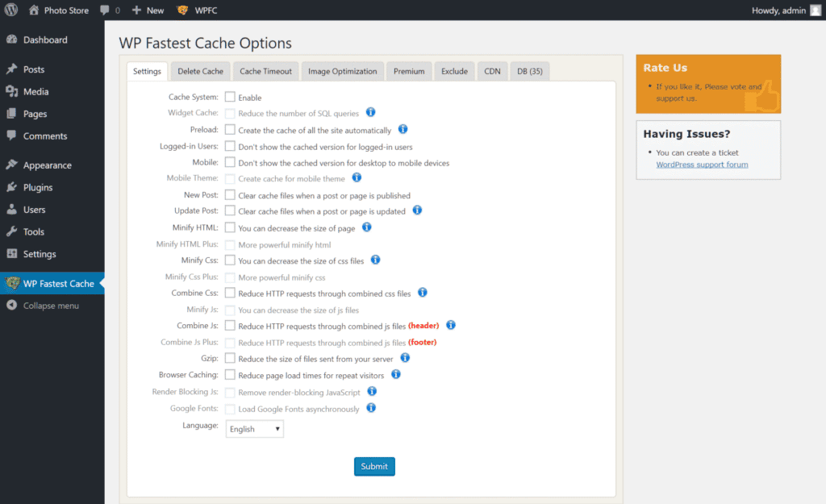Click info icon beside Combine Css option
Screen dimensions: 826x504
422,293
